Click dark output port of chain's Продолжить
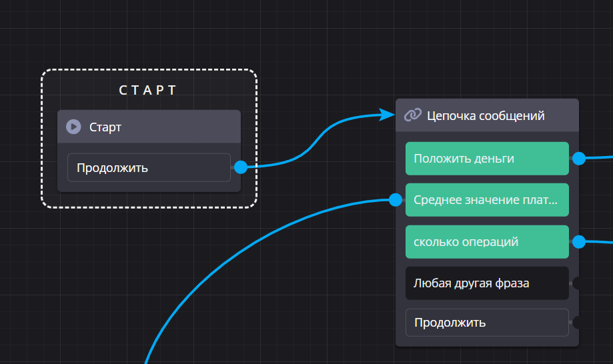The width and height of the screenshot is (613, 364). coord(578,323)
